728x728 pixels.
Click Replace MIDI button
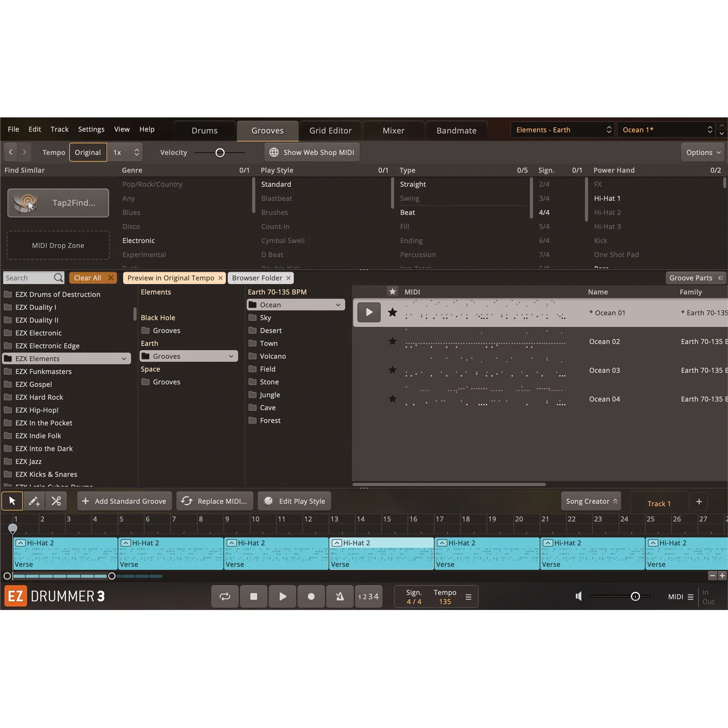tap(215, 501)
